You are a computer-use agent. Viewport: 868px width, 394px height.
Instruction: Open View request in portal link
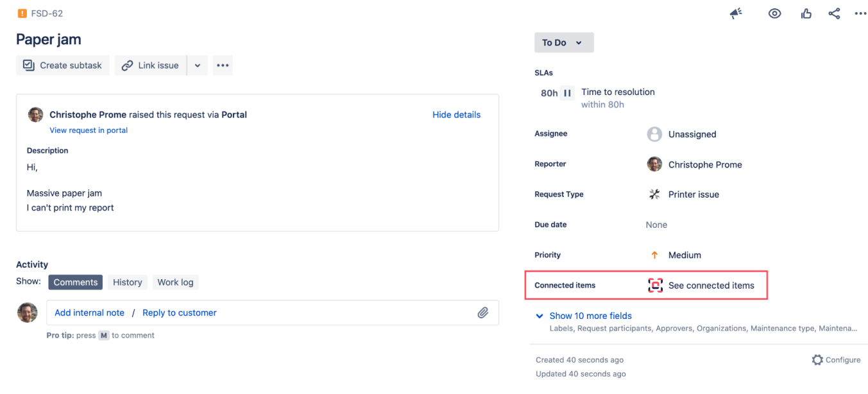tap(89, 130)
